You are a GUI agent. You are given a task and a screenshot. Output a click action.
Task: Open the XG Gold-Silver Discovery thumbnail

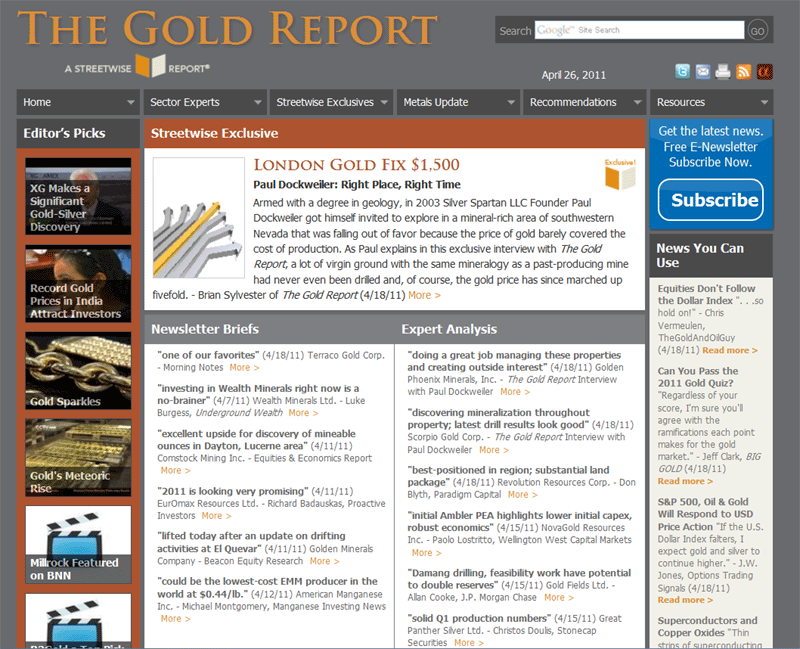78,196
